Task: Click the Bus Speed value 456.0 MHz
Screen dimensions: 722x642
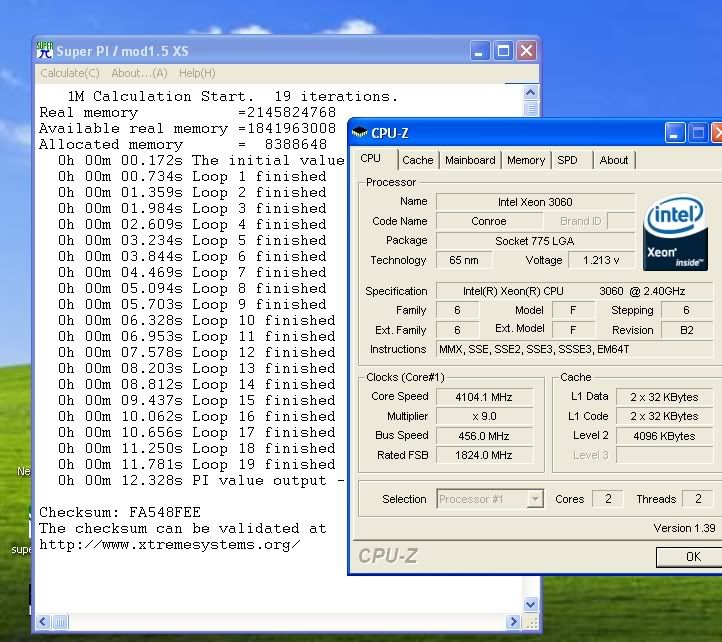Action: [x=484, y=436]
